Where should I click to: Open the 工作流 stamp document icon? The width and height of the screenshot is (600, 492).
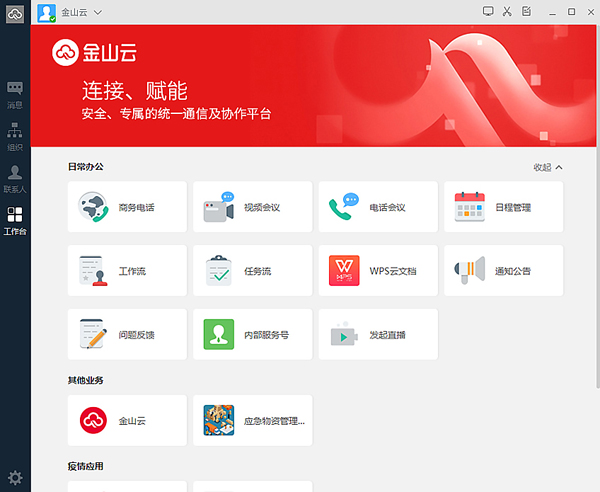93,271
